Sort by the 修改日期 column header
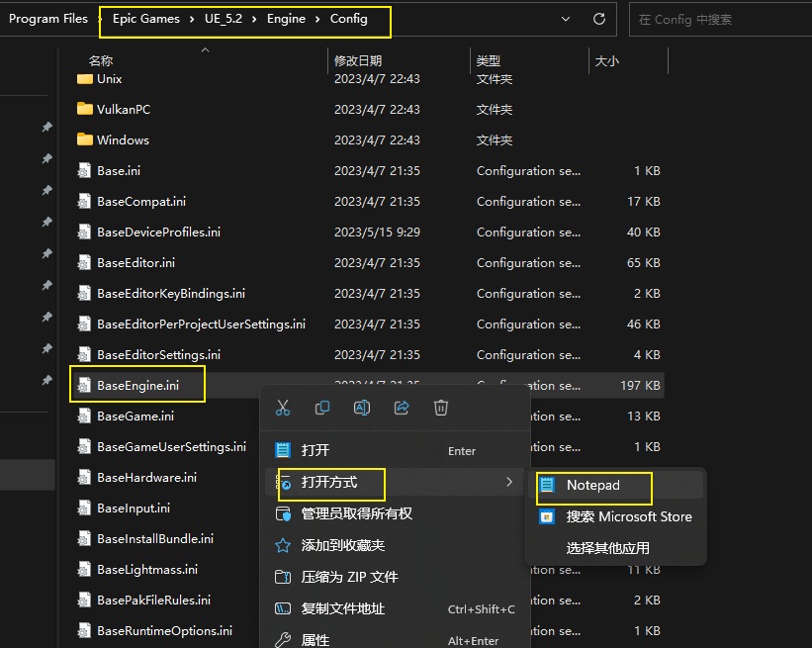Viewport: 812px width, 648px height. click(358, 60)
